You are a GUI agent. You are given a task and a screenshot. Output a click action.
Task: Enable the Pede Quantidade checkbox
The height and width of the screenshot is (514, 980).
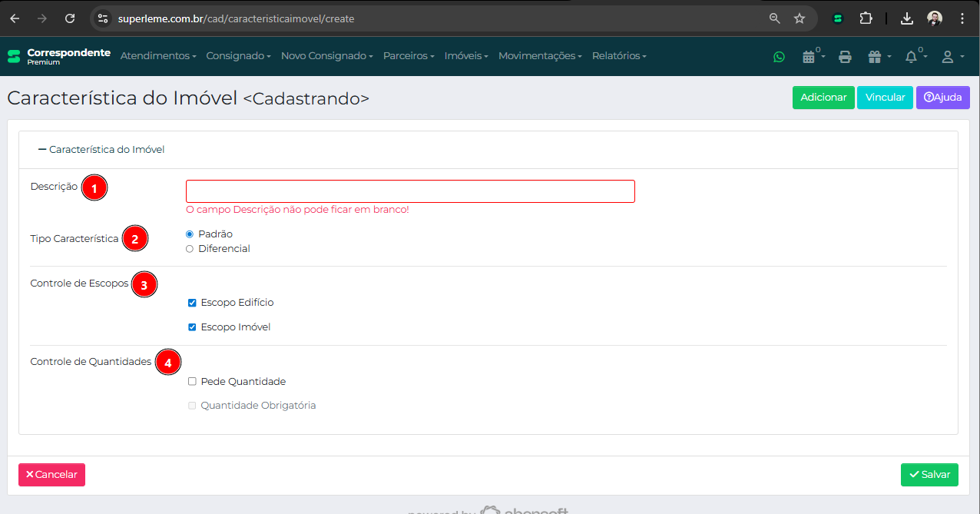(x=192, y=381)
